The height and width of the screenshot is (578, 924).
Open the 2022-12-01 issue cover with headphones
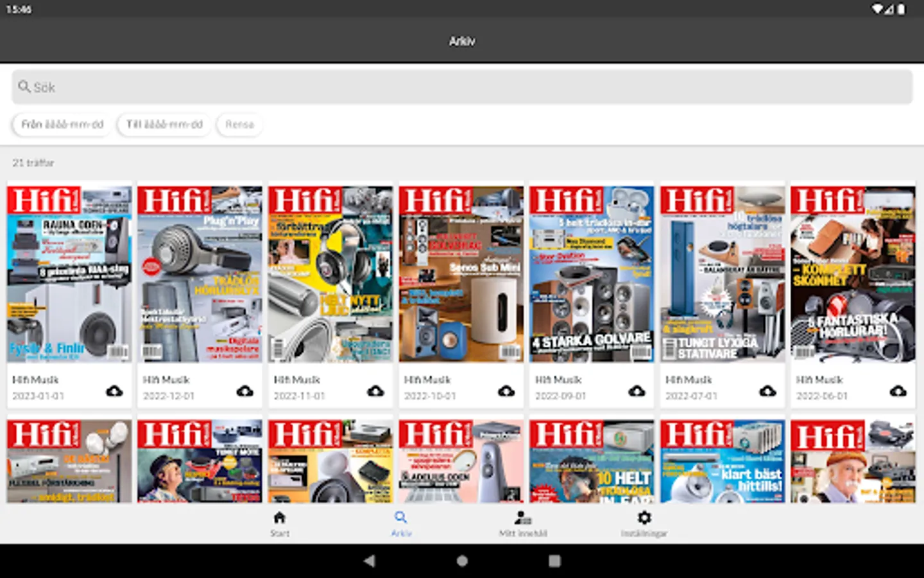click(x=200, y=274)
